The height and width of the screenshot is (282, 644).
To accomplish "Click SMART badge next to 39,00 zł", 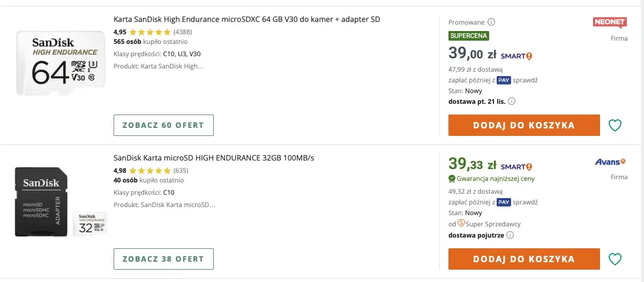I will coord(516,56).
